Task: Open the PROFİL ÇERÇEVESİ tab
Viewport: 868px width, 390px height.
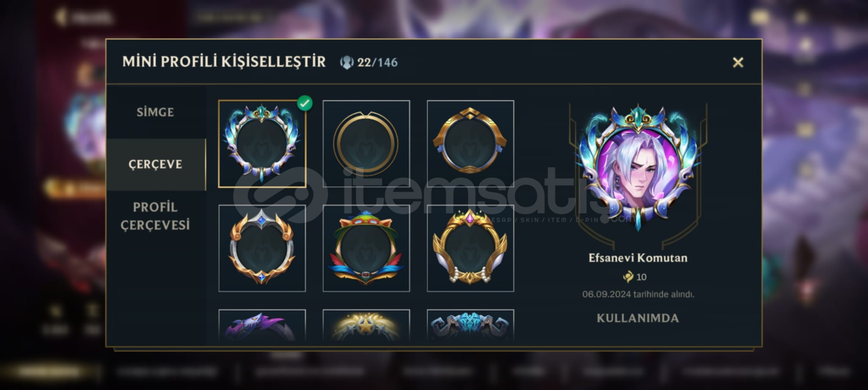Action: 156,216
